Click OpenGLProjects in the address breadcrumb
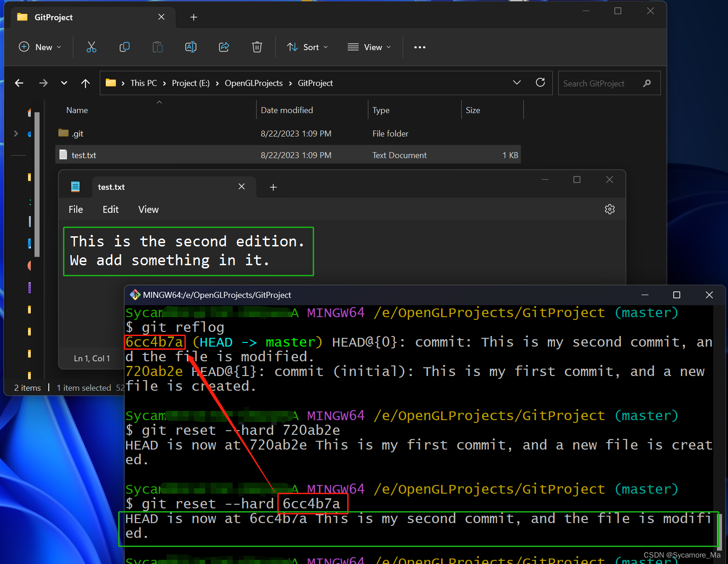The image size is (728, 564). [254, 83]
